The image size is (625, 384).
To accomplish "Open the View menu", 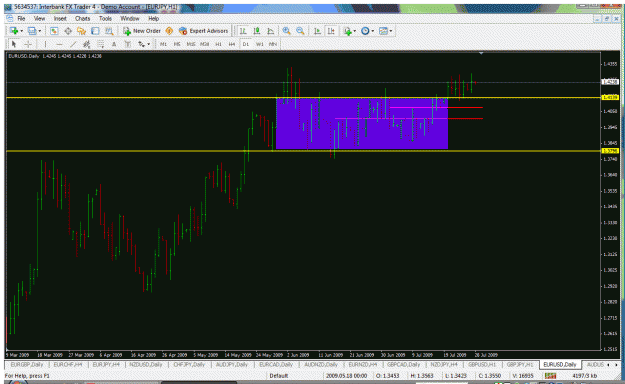I will 39,18.
